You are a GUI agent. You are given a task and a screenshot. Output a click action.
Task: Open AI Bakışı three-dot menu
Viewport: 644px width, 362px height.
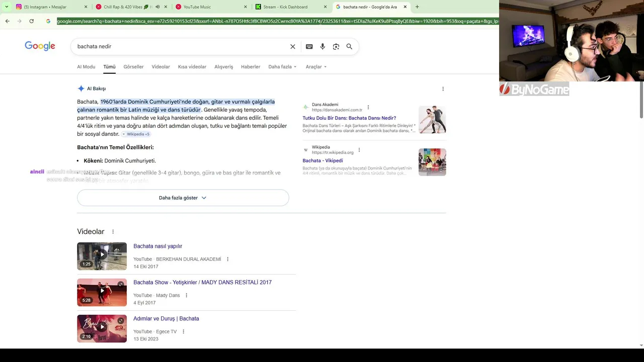(443, 88)
